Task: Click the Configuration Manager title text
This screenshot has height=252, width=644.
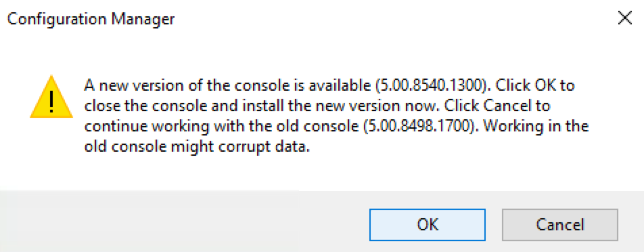Action: coord(91,19)
